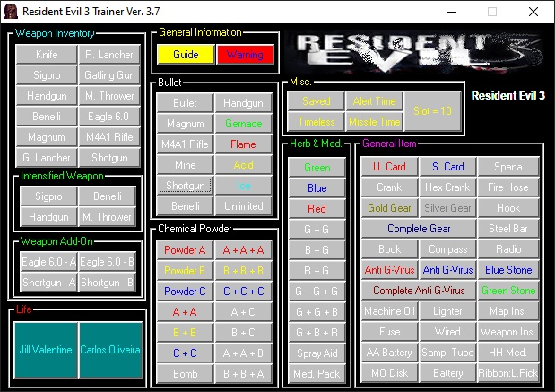Add a Blue herb
This screenshot has width=555, height=392.
coord(317,188)
